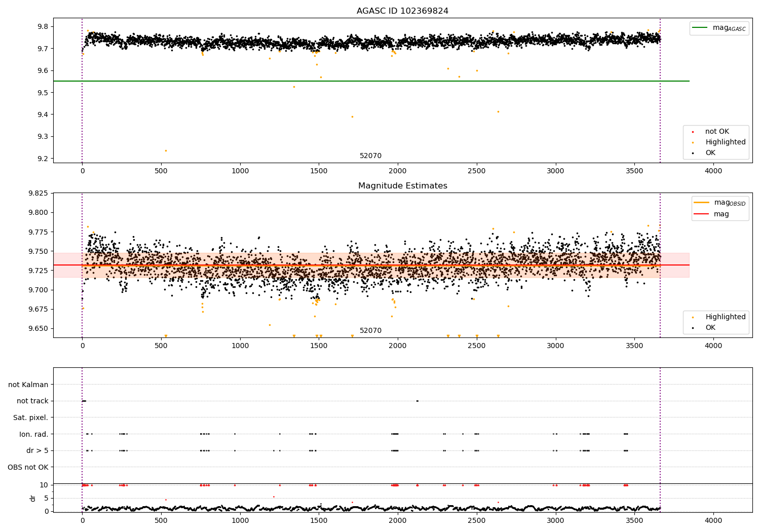760x532 pixels.
Task: Click the 'mag OBSID' legend label text
Action: point(730,203)
